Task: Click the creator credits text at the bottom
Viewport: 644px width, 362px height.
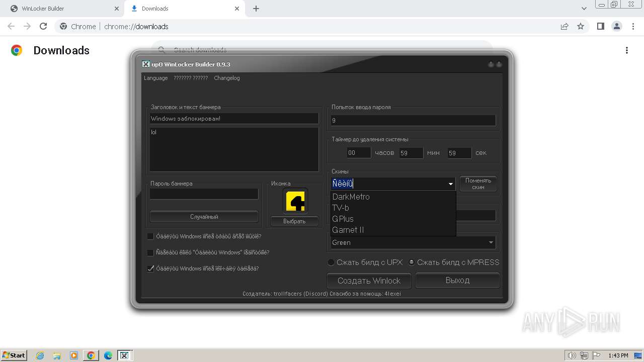Action: [x=321, y=294]
